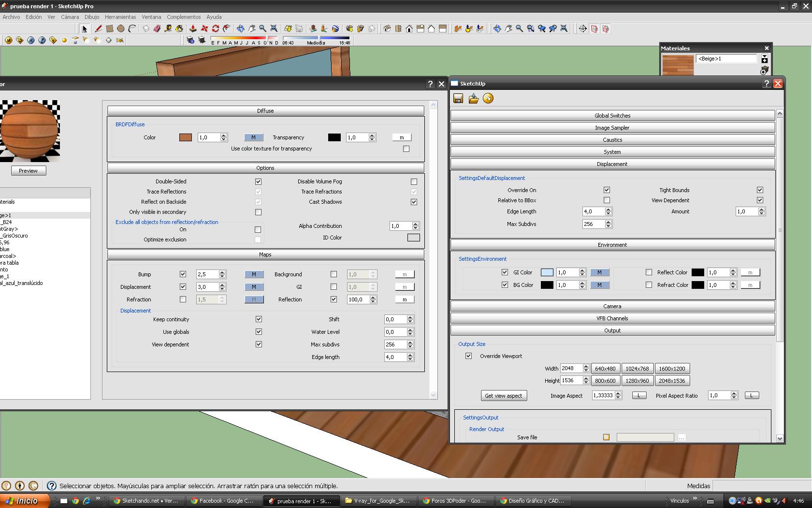Open the Diffuse Color swatch

[186, 137]
